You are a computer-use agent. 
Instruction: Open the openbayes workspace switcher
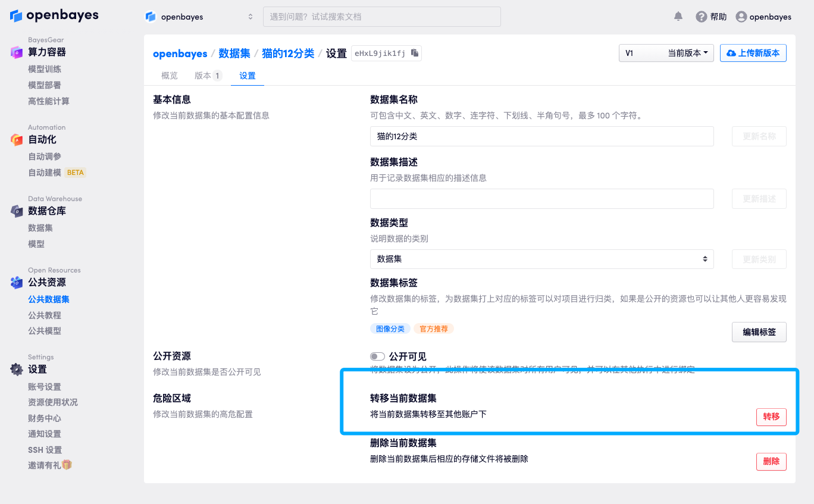pos(199,17)
